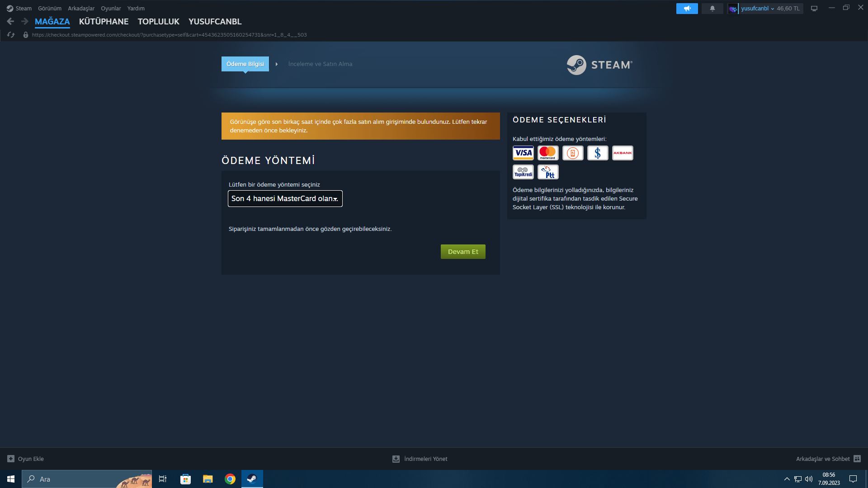Click the YapıKredi payment logo
868x488 pixels.
tap(523, 172)
